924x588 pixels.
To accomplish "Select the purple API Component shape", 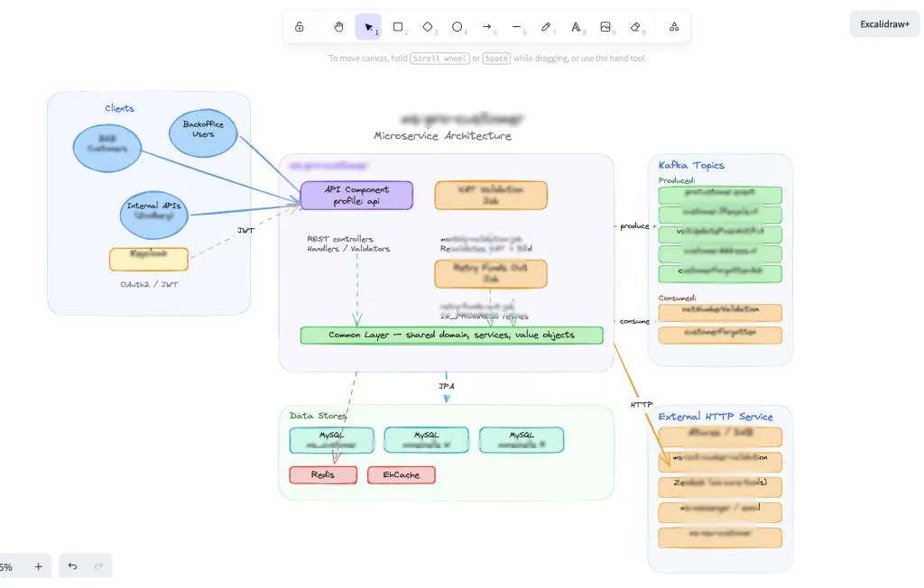I will pyautogui.click(x=356, y=195).
